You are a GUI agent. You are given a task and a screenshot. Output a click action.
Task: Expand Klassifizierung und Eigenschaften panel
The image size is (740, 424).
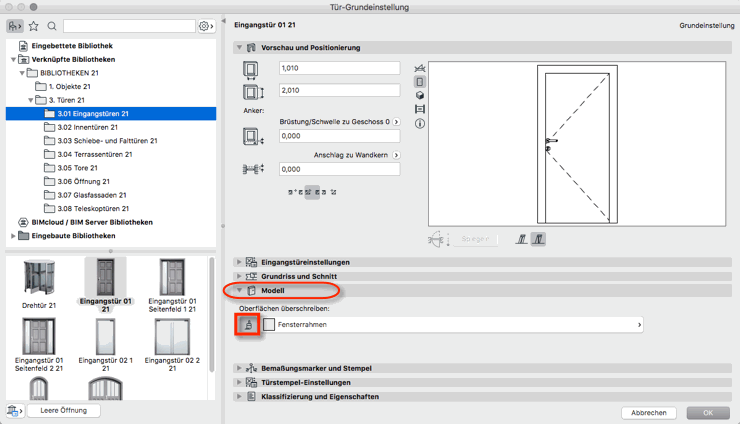(239, 397)
